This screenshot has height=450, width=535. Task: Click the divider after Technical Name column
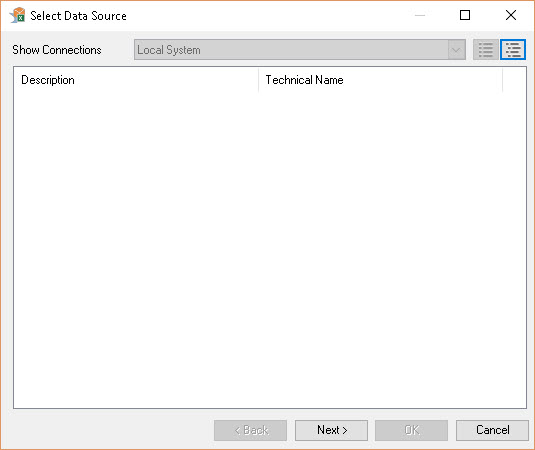click(503, 80)
